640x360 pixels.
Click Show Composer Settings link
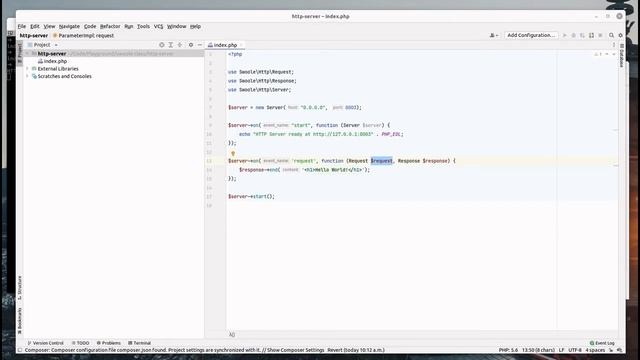296,350
